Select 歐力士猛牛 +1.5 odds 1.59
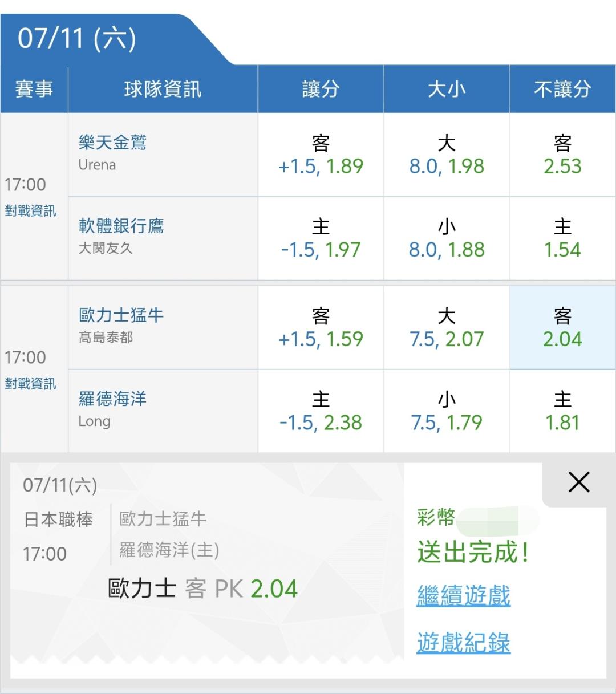616x694 pixels. tap(321, 328)
